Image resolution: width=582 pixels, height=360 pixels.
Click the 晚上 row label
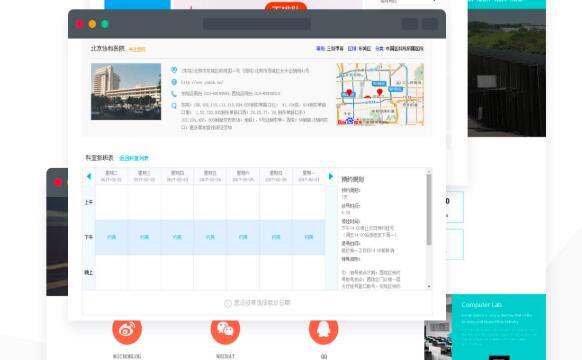click(89, 272)
